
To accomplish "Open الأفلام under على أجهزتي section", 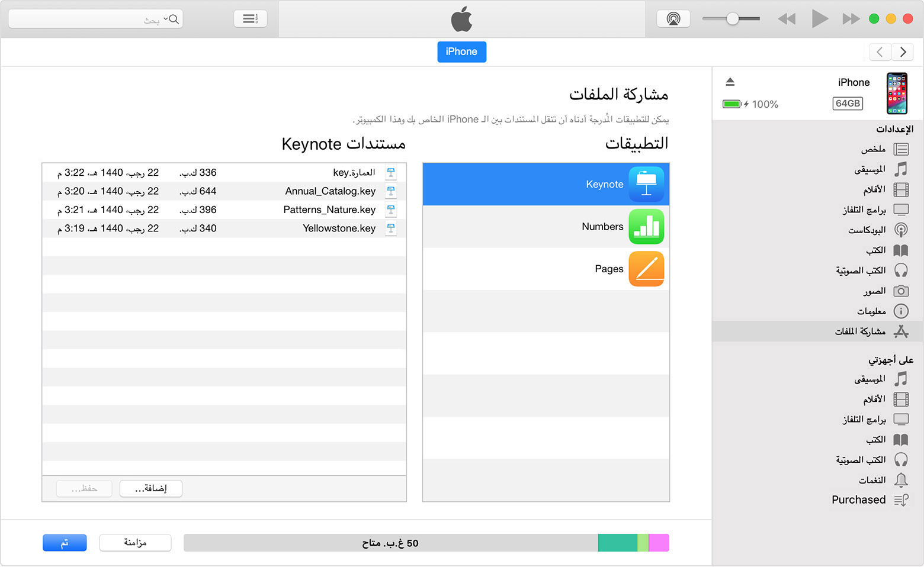I will [x=817, y=399].
